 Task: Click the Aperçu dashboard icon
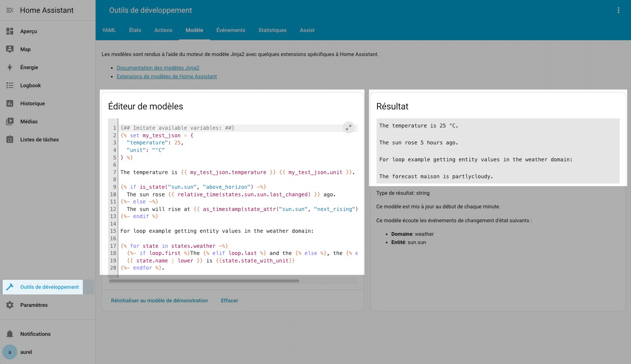click(10, 31)
